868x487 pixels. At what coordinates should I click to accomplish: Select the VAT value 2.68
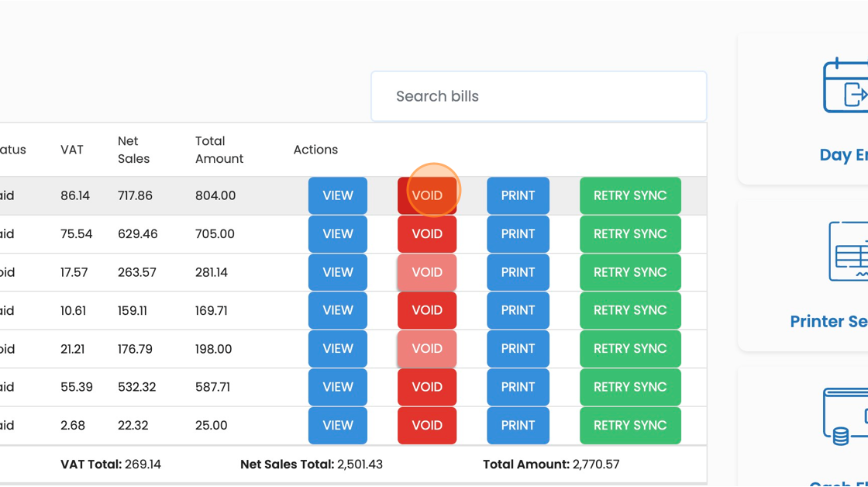coord(73,426)
